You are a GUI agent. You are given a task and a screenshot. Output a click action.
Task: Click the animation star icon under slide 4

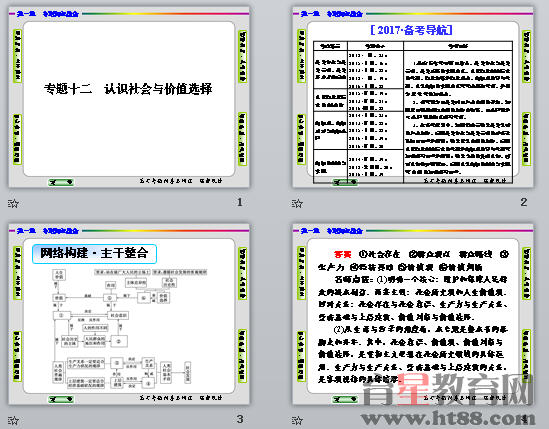[297, 420]
